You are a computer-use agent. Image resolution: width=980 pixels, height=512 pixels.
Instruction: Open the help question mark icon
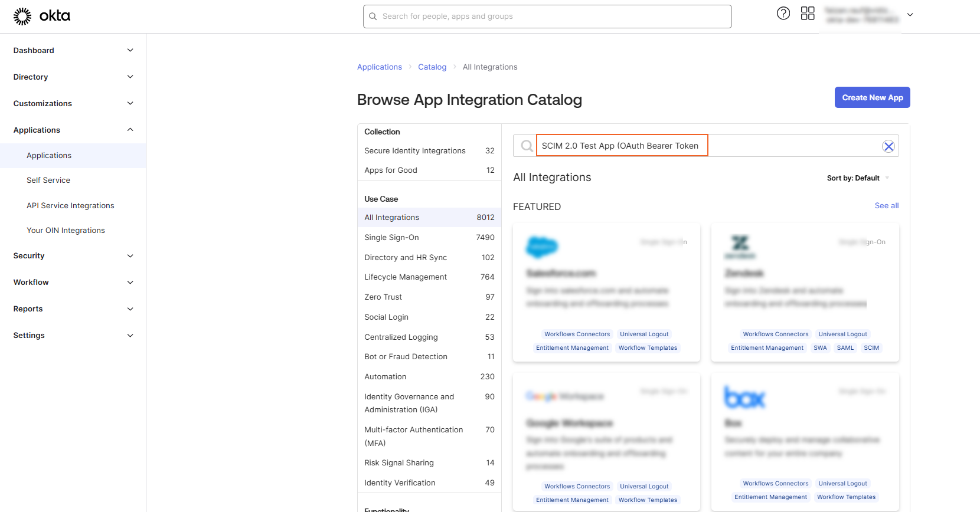coord(783,14)
